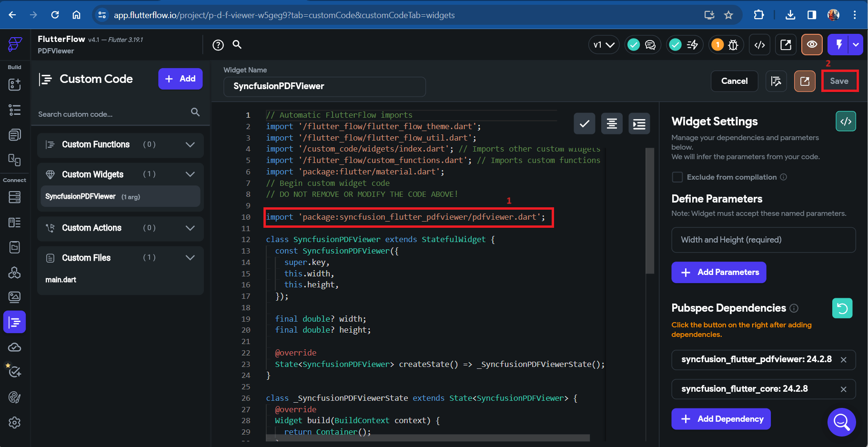Open the floating search help button
Image resolution: width=868 pixels, height=447 pixels.
point(842,422)
